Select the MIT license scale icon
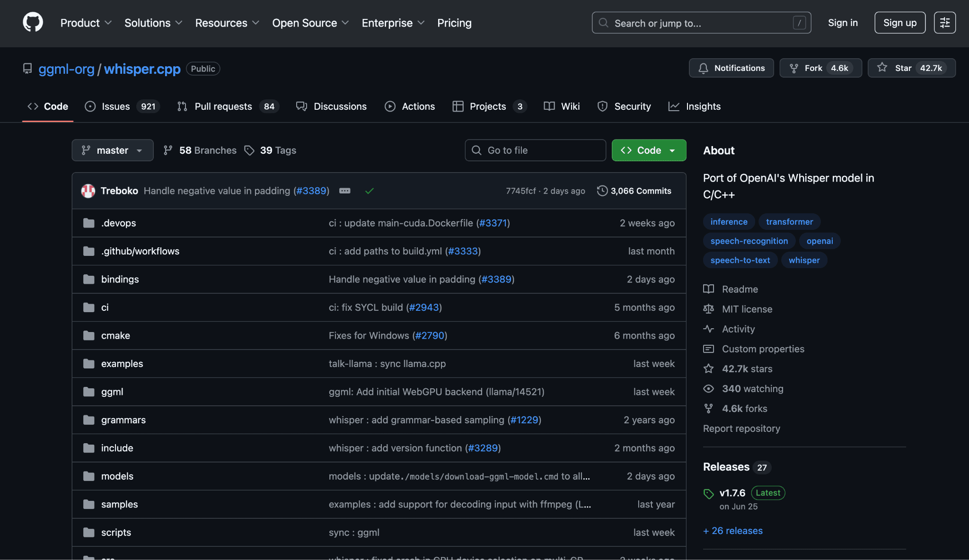This screenshot has width=969, height=560. click(x=708, y=309)
